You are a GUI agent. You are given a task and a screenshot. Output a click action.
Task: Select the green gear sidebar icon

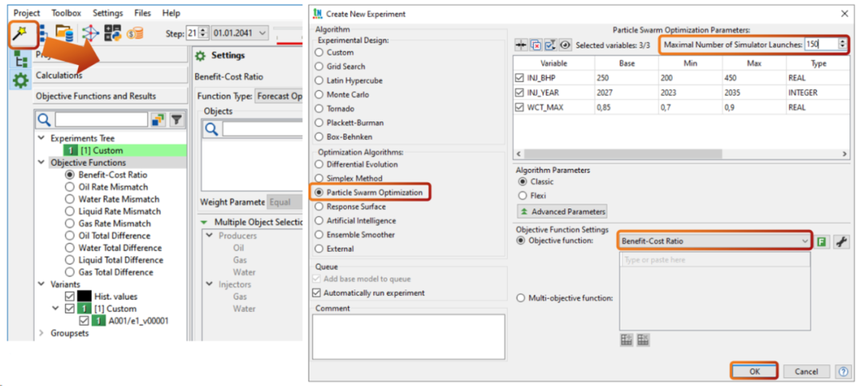[21, 81]
